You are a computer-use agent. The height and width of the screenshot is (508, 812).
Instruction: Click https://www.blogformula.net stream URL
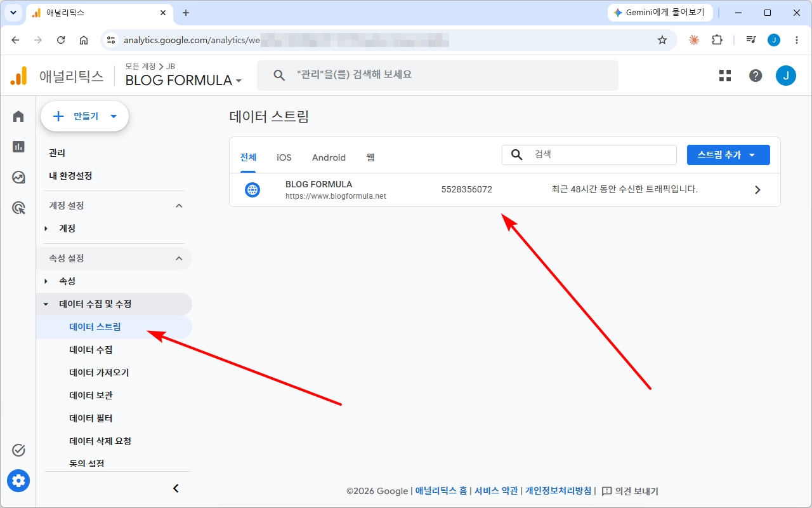pyautogui.click(x=336, y=196)
